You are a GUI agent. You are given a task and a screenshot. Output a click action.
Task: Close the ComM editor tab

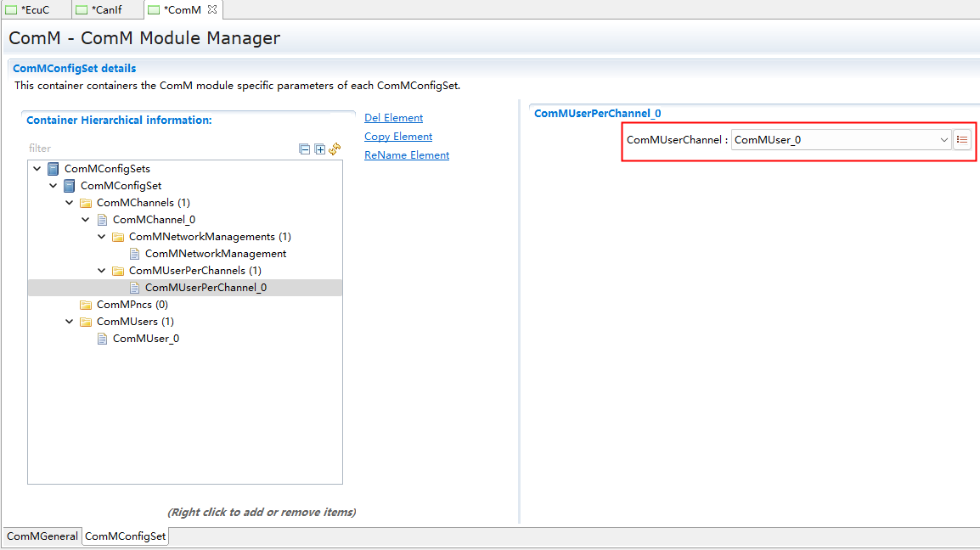click(212, 9)
